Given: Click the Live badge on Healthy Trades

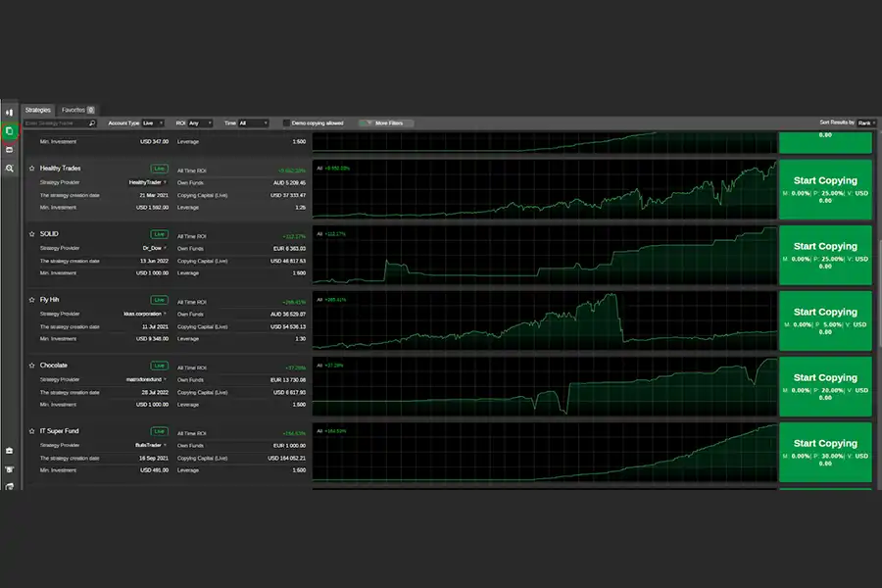Looking at the screenshot, I should tap(159, 169).
